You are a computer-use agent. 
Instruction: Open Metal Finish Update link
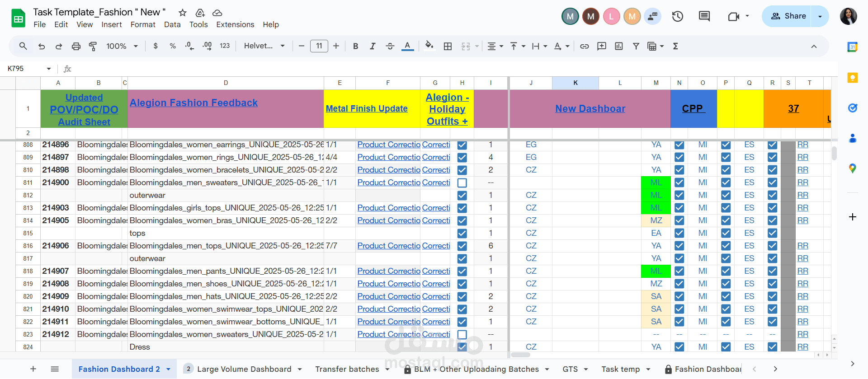point(367,108)
